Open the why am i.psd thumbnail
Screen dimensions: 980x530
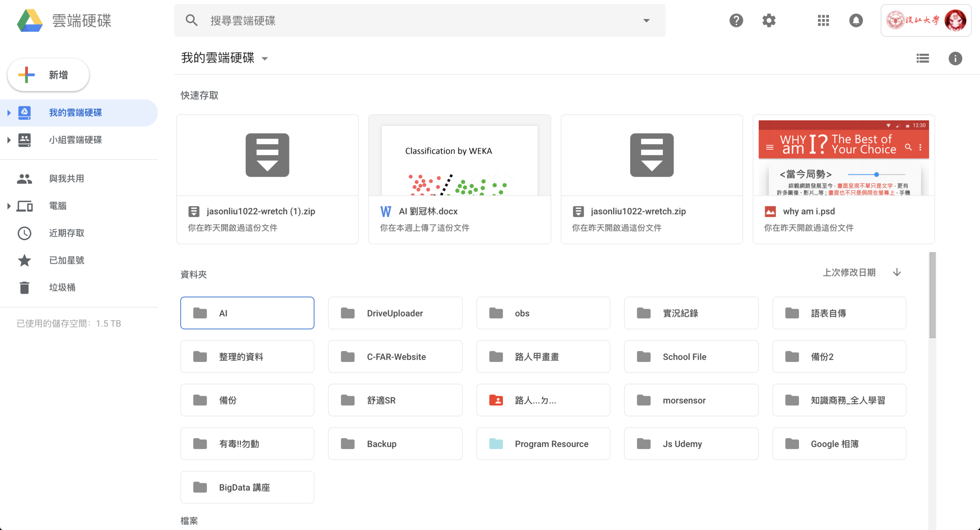point(843,157)
